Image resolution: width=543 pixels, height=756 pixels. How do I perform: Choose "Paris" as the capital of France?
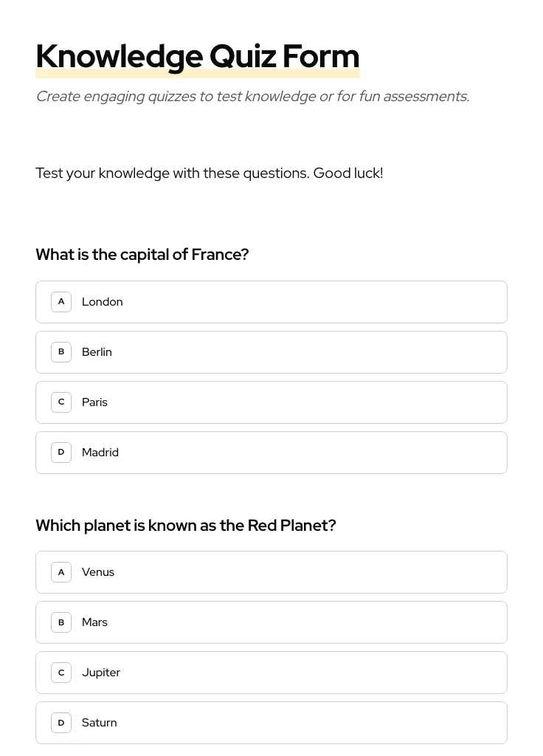(x=271, y=402)
